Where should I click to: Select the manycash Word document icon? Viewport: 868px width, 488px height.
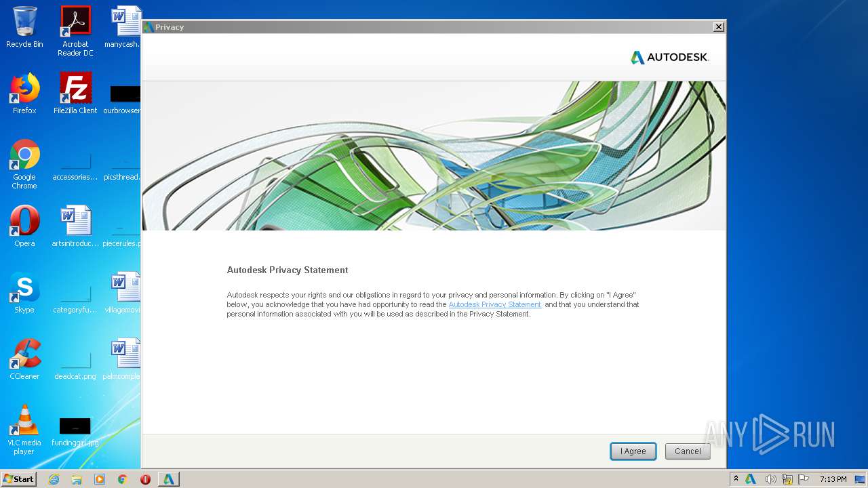(122, 27)
